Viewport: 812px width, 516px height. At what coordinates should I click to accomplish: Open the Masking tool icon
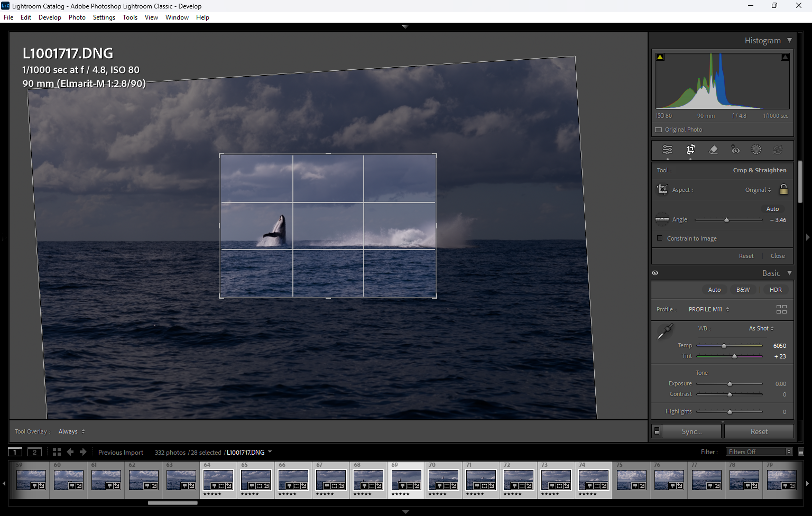[756, 150]
